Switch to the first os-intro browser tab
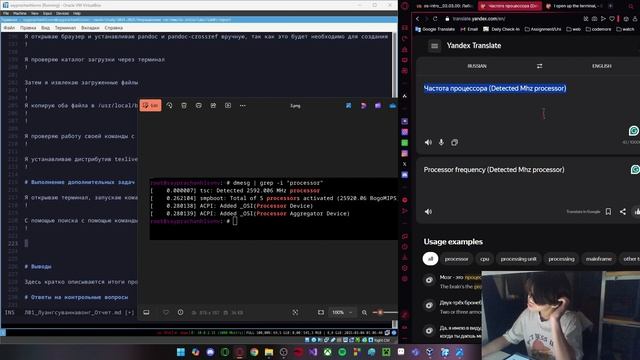This screenshot has height=360, width=640. [444, 6]
